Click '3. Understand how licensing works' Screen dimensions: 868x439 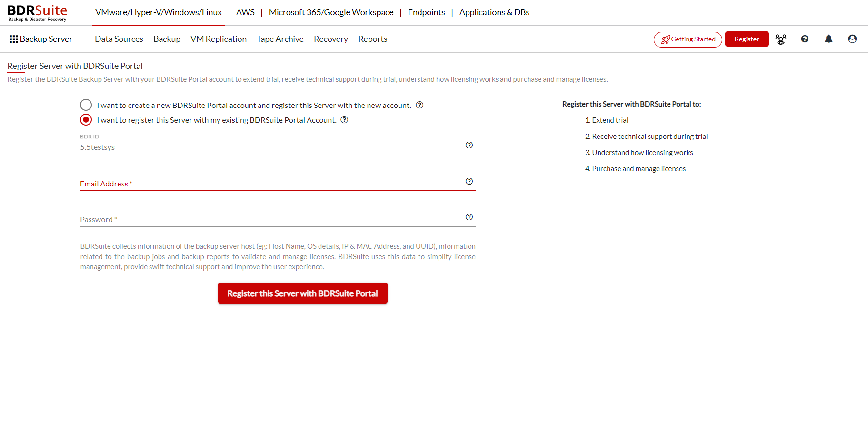639,153
